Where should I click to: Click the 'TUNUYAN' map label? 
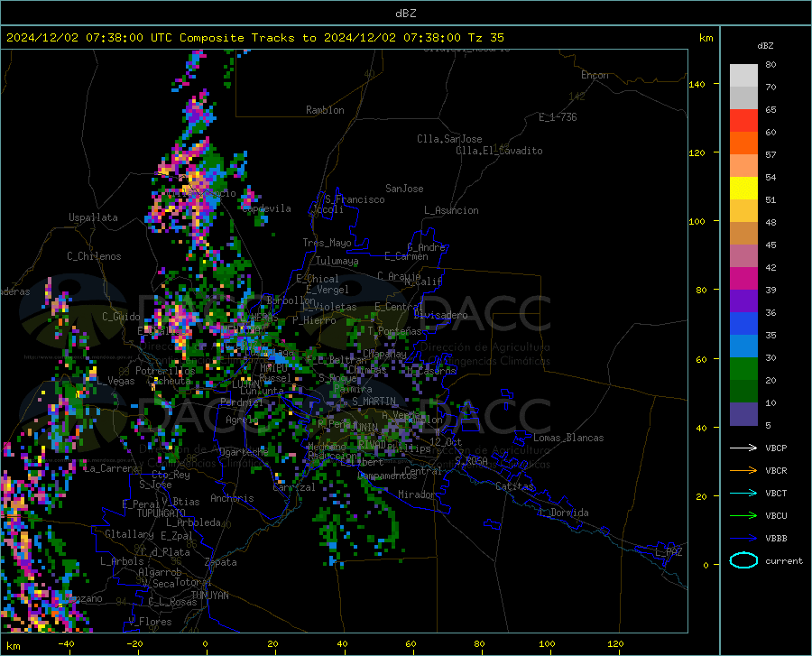pos(209,596)
